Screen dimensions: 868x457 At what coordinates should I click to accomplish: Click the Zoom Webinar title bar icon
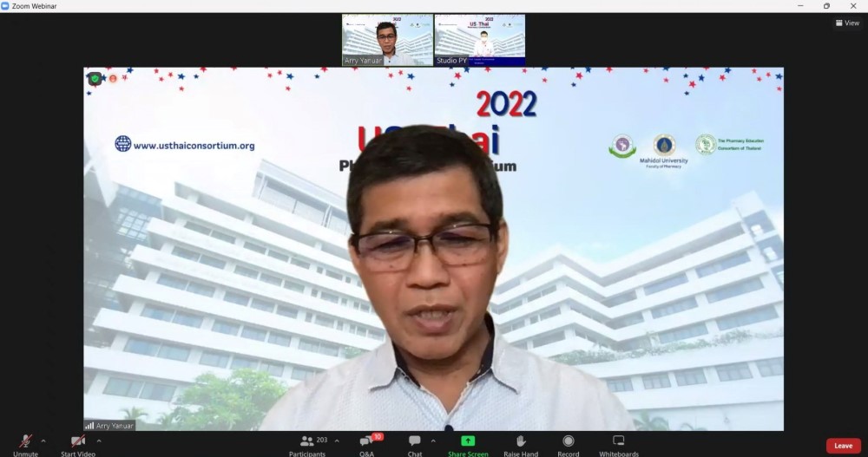[5, 5]
